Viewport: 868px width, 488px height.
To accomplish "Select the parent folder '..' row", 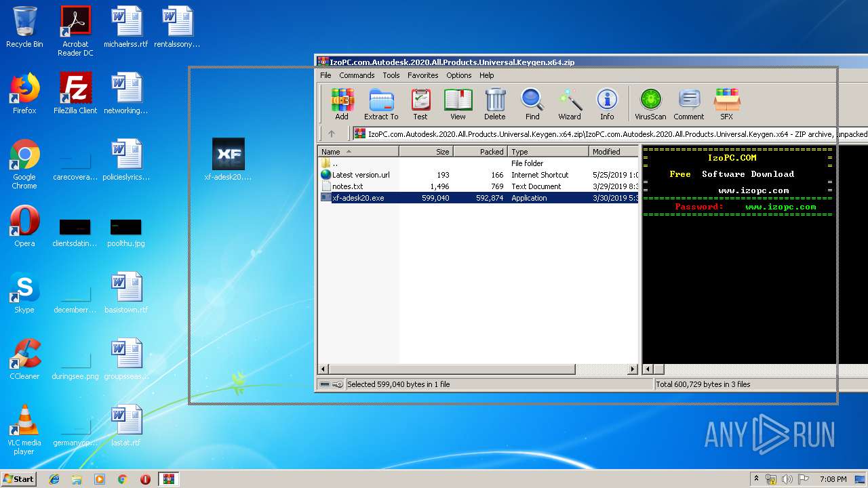I will point(478,163).
